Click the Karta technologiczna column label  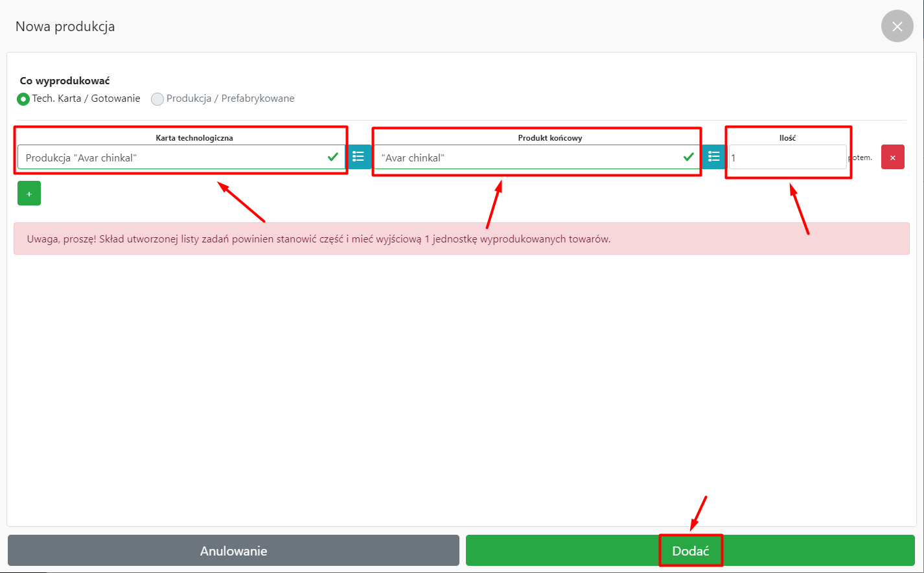(x=194, y=138)
